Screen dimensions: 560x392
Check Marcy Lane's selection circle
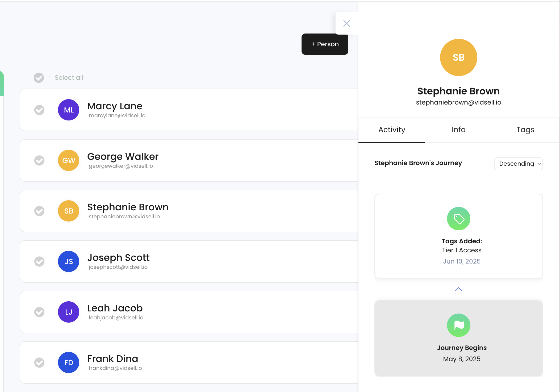pos(39,110)
